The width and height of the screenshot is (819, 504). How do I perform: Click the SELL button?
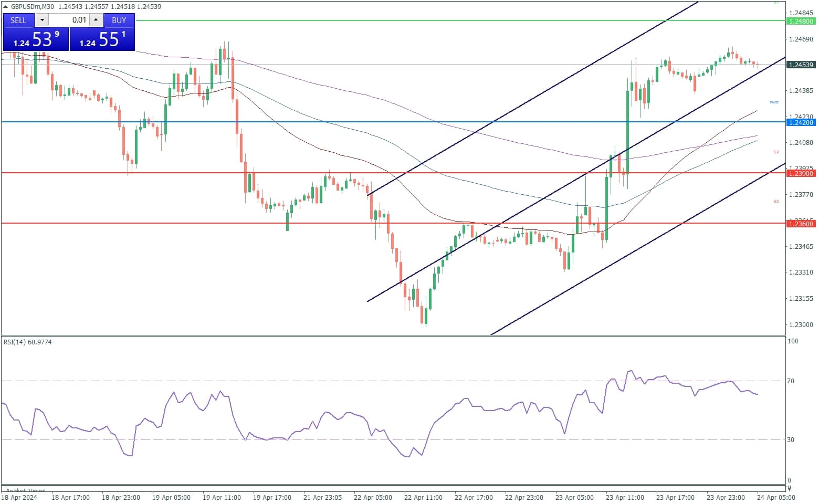point(18,20)
